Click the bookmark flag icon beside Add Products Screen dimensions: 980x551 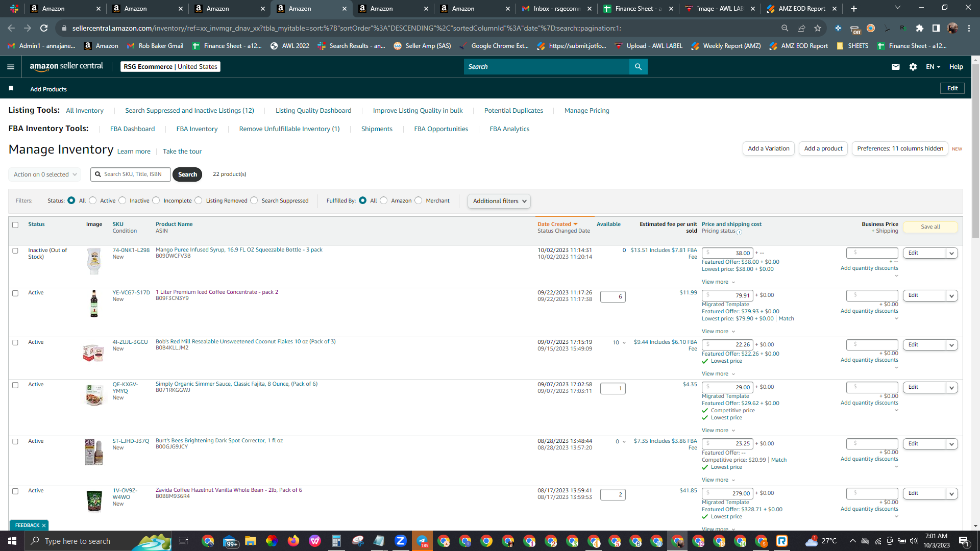11,89
